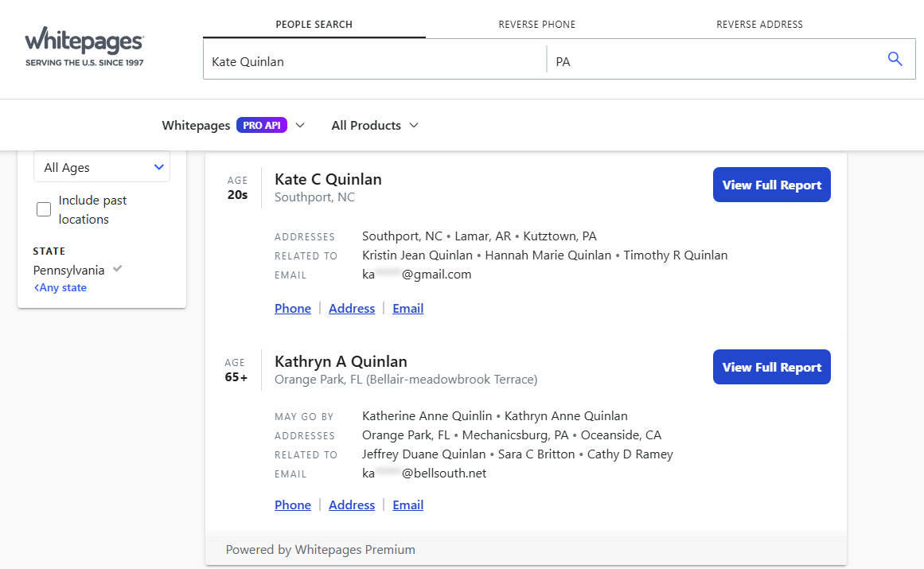Screen dimensions: 924x569
Task: Click the Kathryn A Quinlan name heading
Action: [341, 361]
